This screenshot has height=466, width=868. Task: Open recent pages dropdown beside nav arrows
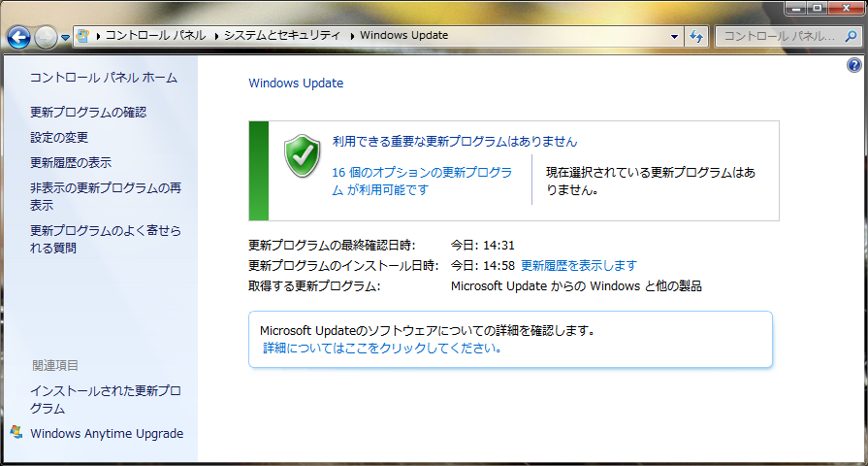65,38
